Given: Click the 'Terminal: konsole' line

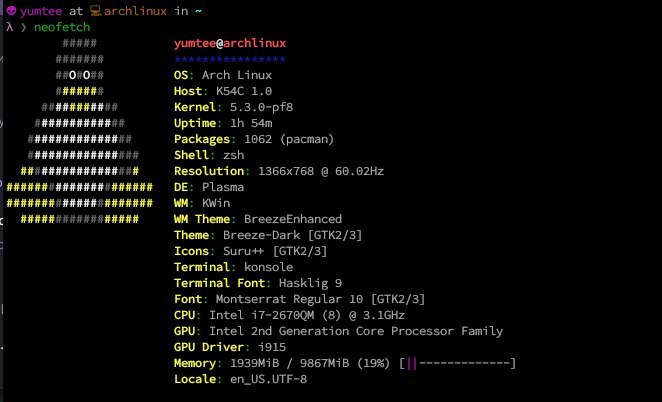Looking at the screenshot, I should point(233,268).
